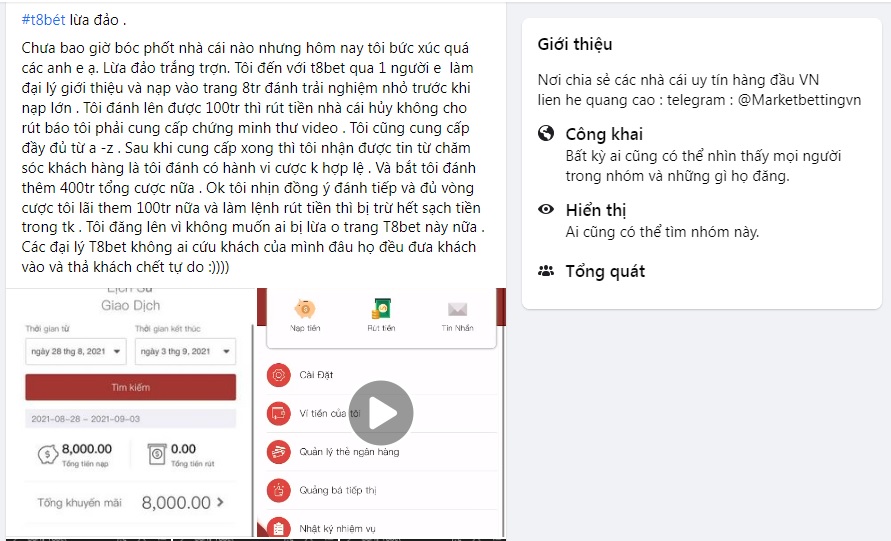The height and width of the screenshot is (541, 891).
Task: Click the red Tìm kiếm button
Action: [131, 387]
